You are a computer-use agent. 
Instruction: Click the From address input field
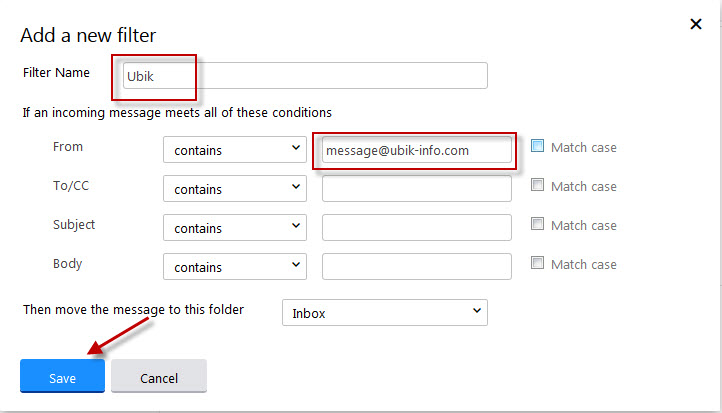coord(416,150)
